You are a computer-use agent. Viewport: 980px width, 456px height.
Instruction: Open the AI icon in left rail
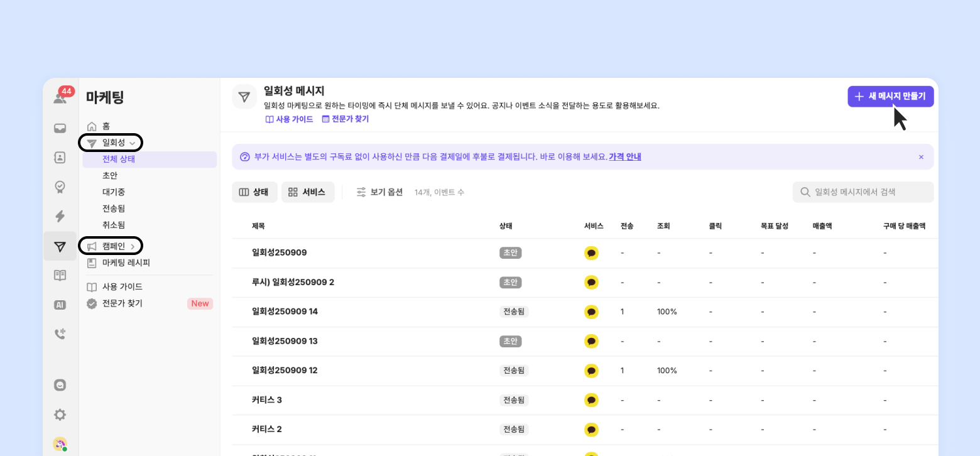click(x=60, y=305)
